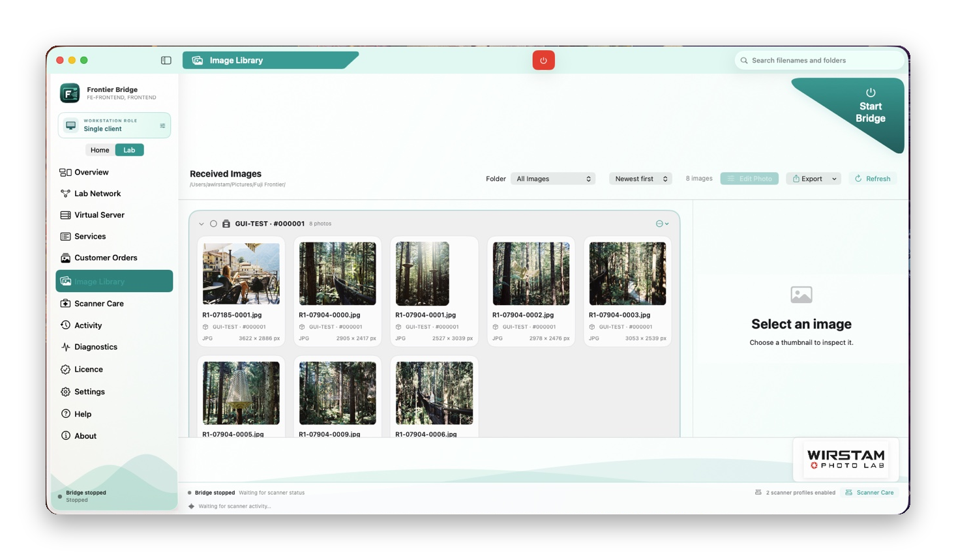
Task: Expand the Export dropdown arrow
Action: click(x=834, y=179)
